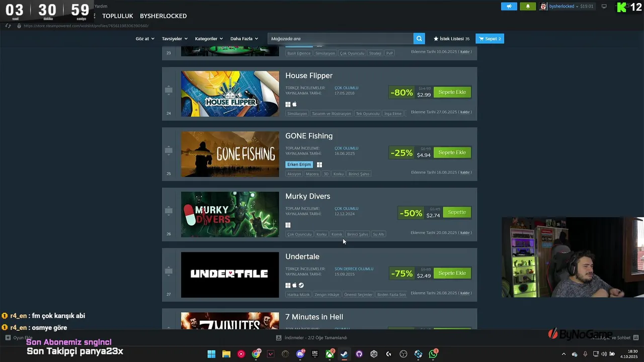Click inside the Mağazada ara search field
Viewport: 644px width, 362px height.
[x=341, y=39]
